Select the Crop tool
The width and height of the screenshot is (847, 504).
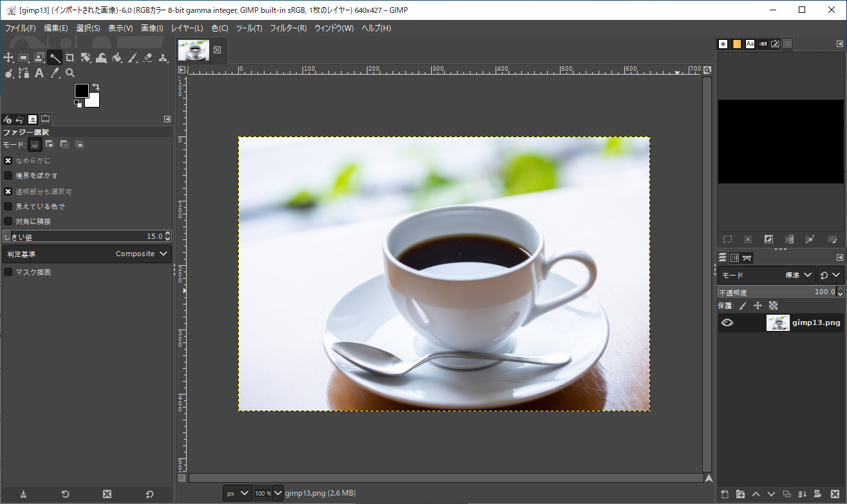point(70,58)
